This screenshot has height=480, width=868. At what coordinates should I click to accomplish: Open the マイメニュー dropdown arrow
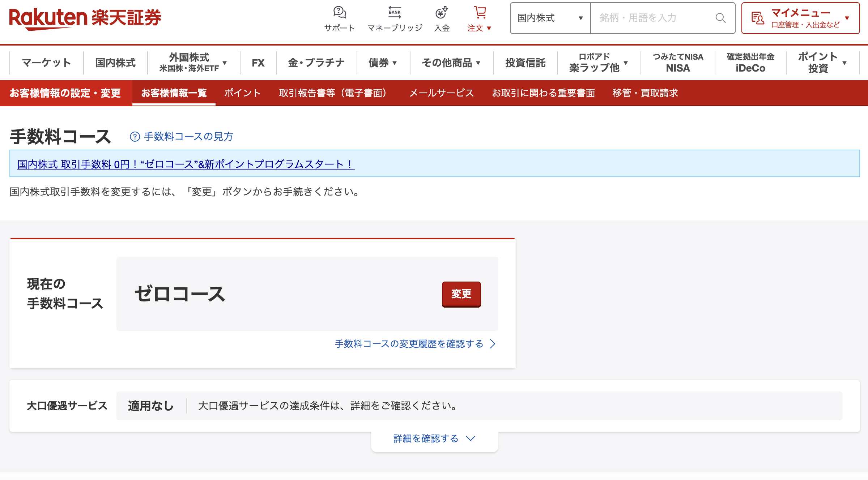tap(847, 18)
